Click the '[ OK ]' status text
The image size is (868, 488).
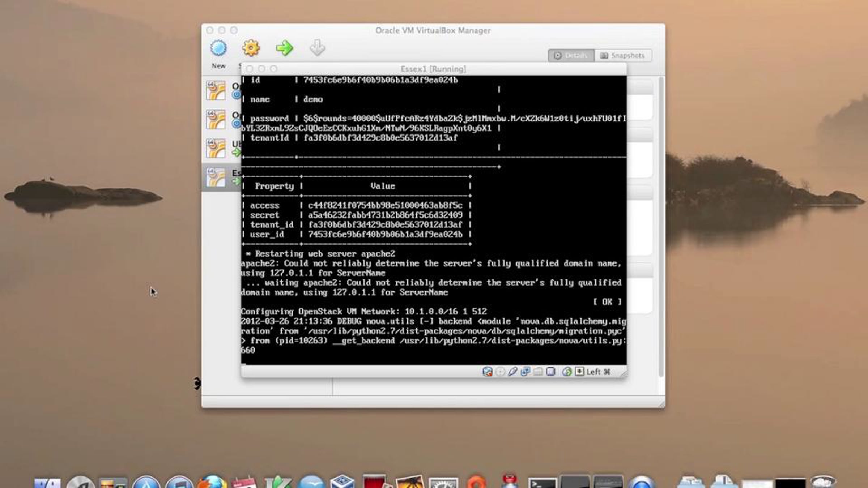pos(607,302)
